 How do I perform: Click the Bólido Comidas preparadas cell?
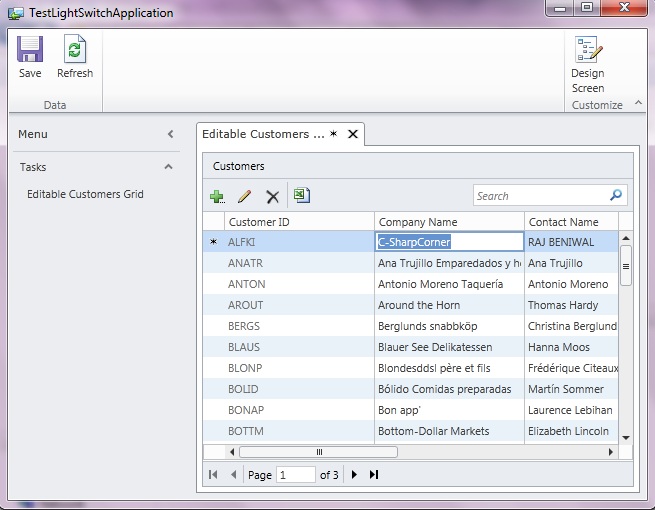(x=449, y=389)
